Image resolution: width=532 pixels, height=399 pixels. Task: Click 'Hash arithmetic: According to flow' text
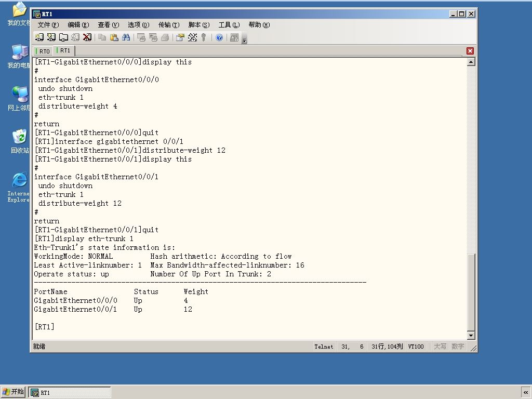tap(221, 256)
